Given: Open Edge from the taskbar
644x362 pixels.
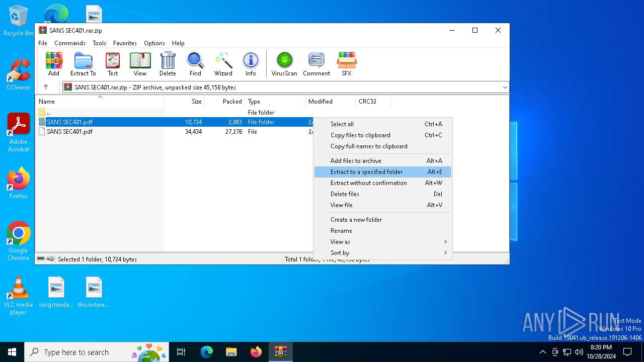Looking at the screenshot, I should point(207,352).
